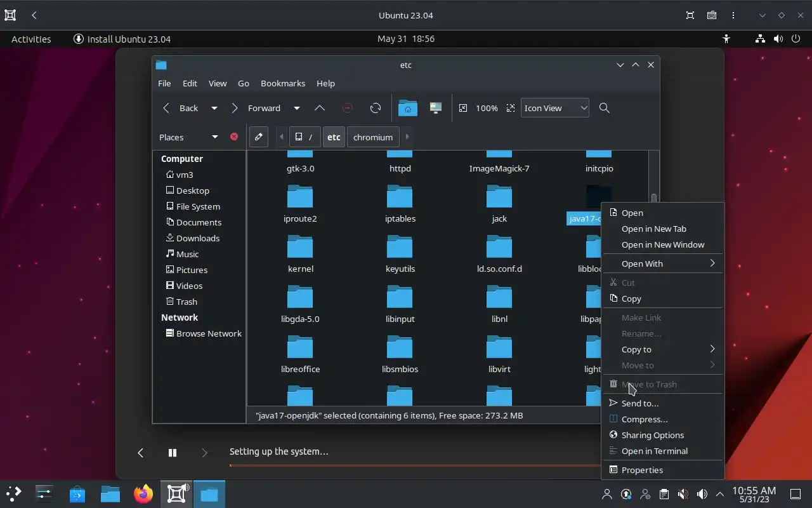
Task: Open the Home folder from the toolbar
Action: click(408, 108)
